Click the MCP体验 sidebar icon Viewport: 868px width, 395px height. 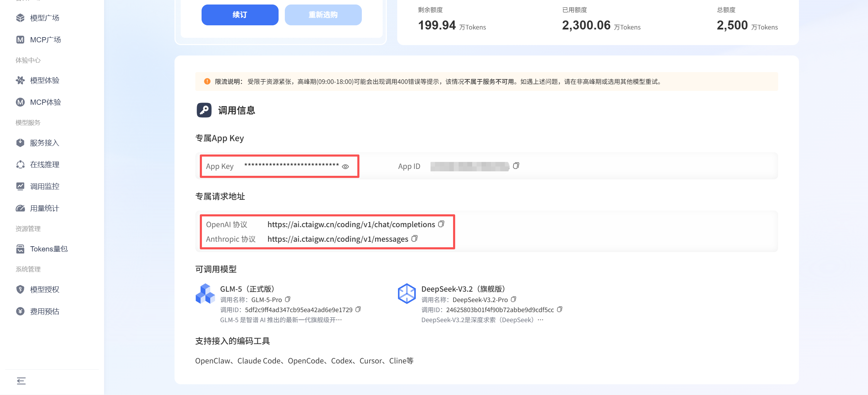pyautogui.click(x=20, y=102)
